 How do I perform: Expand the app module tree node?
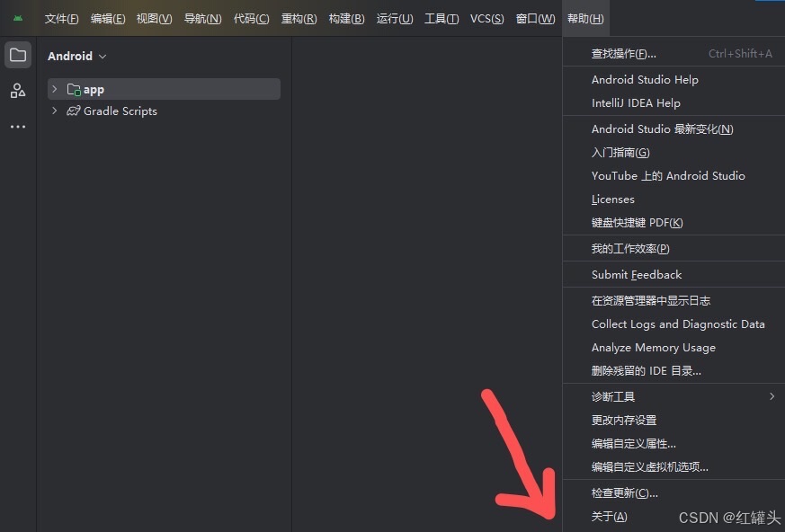point(54,89)
